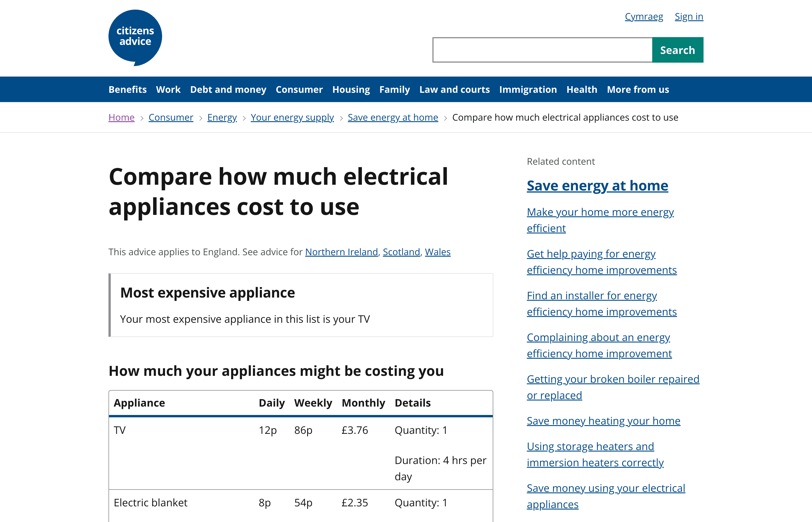Open Complaining about an energy efficiency improvement

tap(599, 345)
